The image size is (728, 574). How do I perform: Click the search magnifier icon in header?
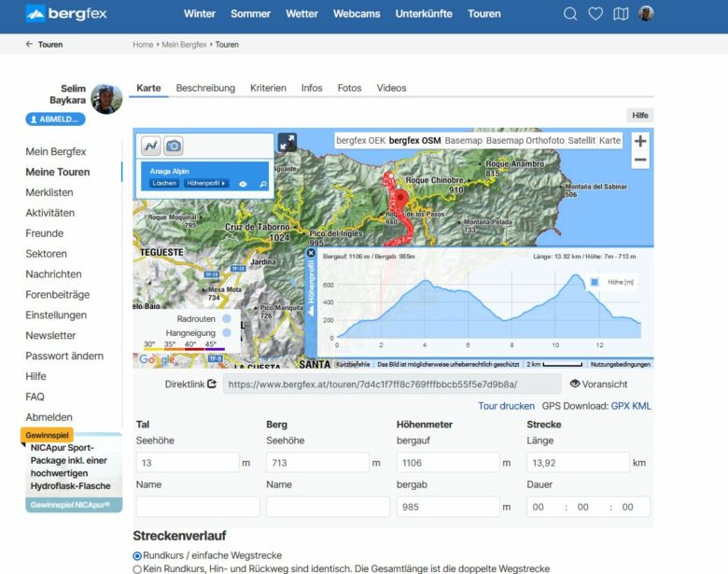coord(570,14)
